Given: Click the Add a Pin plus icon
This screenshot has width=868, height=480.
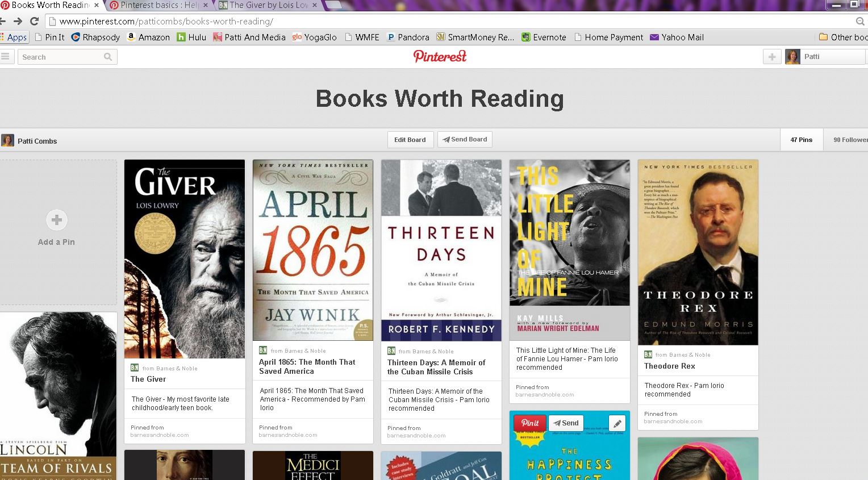Looking at the screenshot, I should point(57,220).
